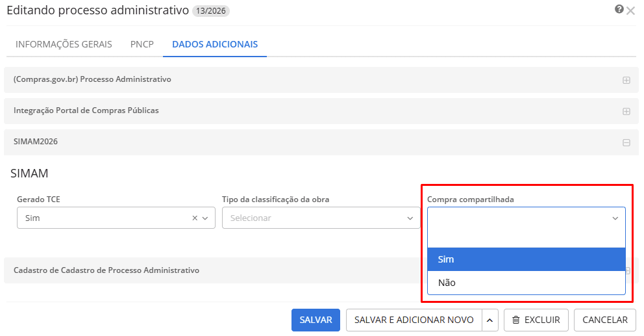Close the Editando processo administrativo dialog
The width and height of the screenshot is (644, 336).
pos(630,11)
